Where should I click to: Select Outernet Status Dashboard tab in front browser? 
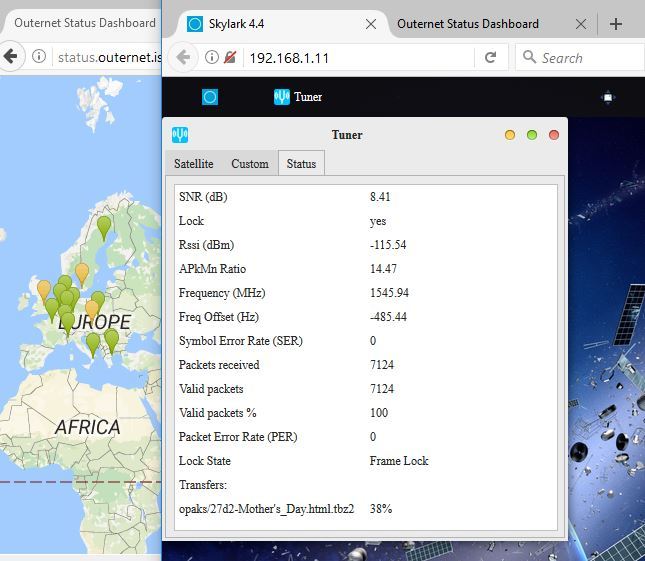(x=468, y=24)
